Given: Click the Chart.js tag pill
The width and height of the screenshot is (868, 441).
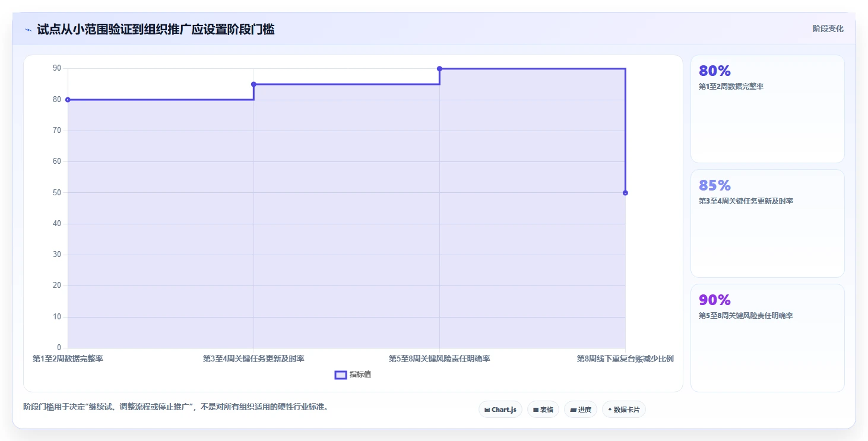Looking at the screenshot, I should tap(500, 410).
